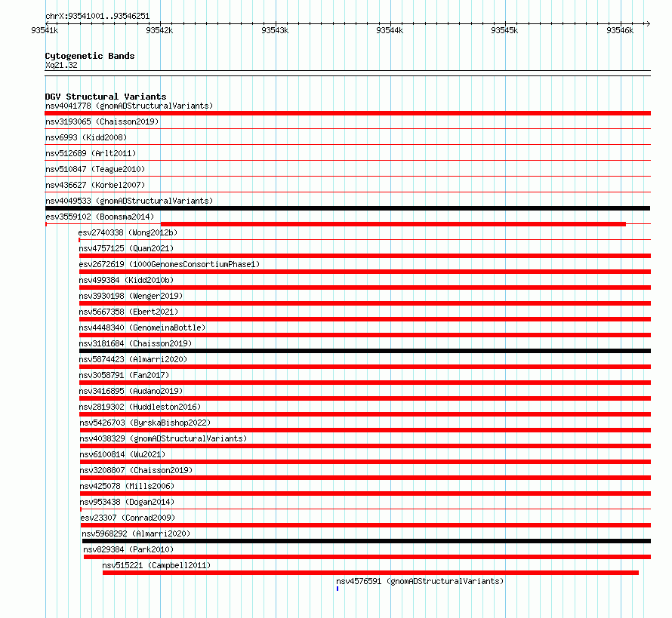Click the 93541k ruler label

[45, 30]
